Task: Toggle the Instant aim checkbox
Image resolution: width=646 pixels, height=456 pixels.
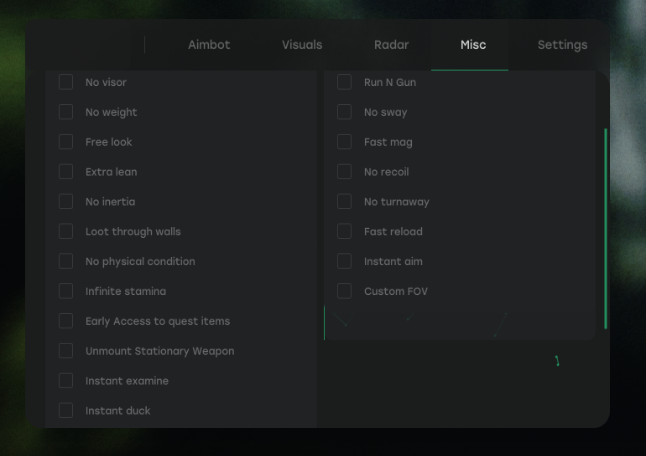Action: coord(344,261)
